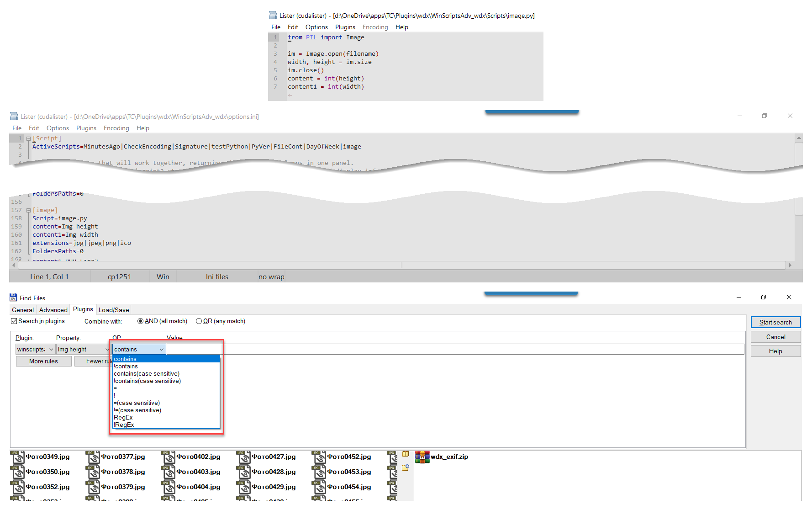812x510 pixels.
Task: Click the Value input field
Action: [x=455, y=349]
